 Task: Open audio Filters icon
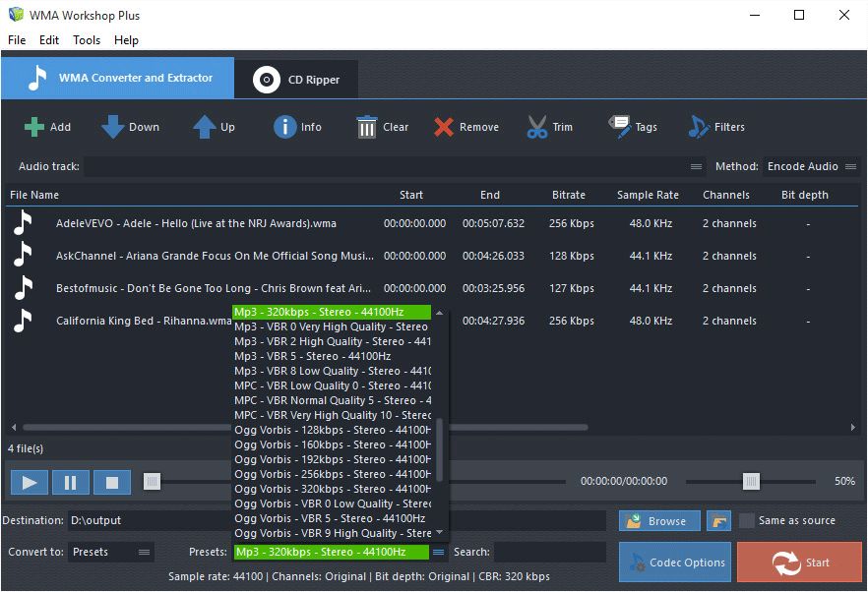pos(699,127)
